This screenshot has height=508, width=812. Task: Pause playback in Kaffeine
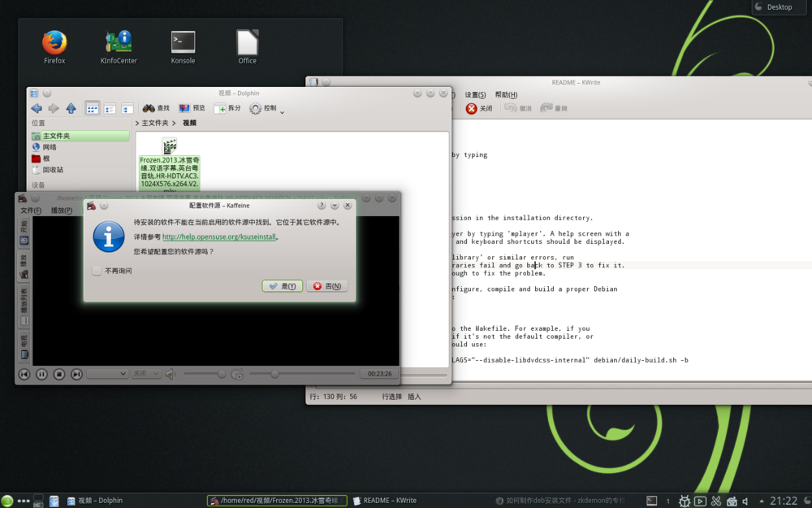(x=42, y=374)
